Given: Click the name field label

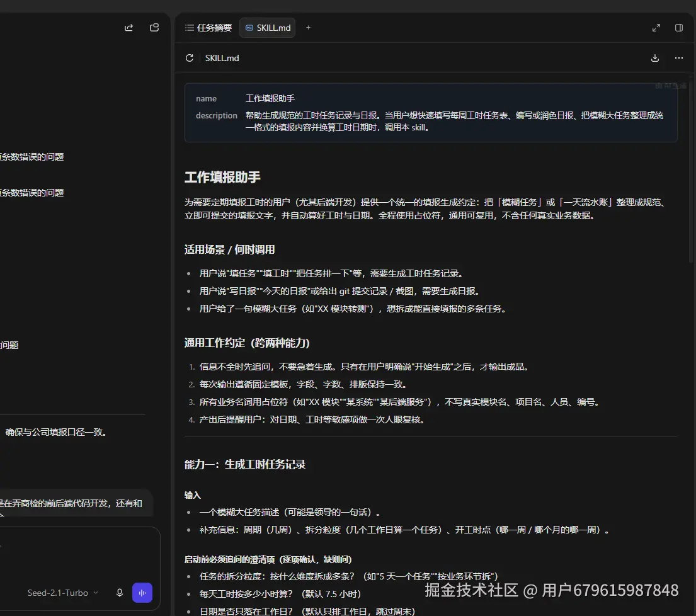Looking at the screenshot, I should [x=206, y=98].
